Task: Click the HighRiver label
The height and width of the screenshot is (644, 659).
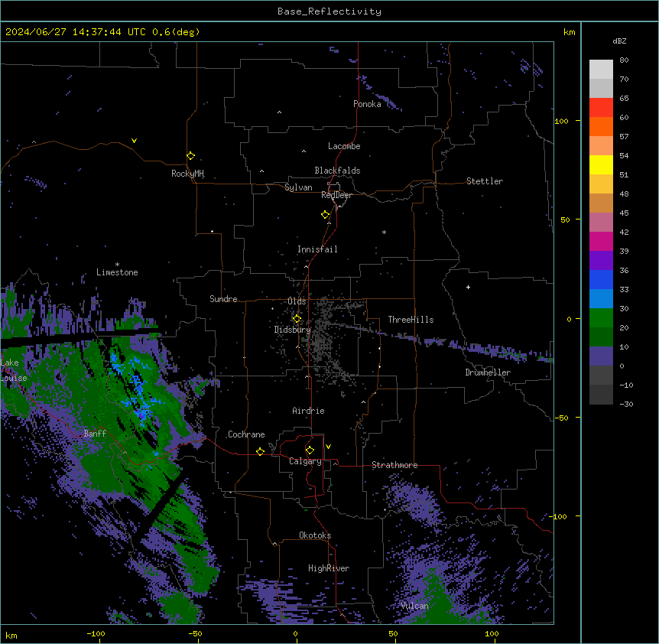Action: 329,568
